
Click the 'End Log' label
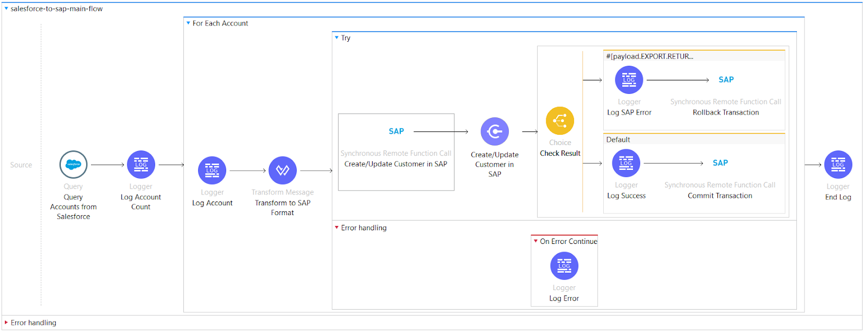click(838, 197)
